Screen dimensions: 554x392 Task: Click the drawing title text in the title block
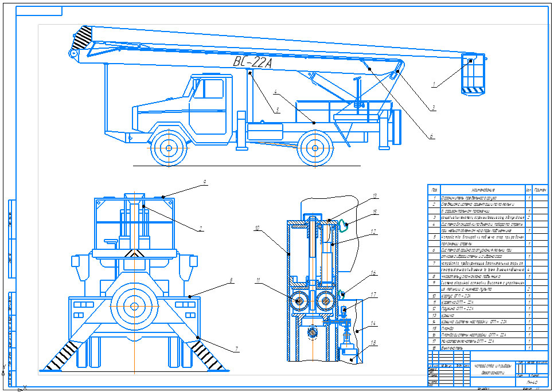[493, 369]
